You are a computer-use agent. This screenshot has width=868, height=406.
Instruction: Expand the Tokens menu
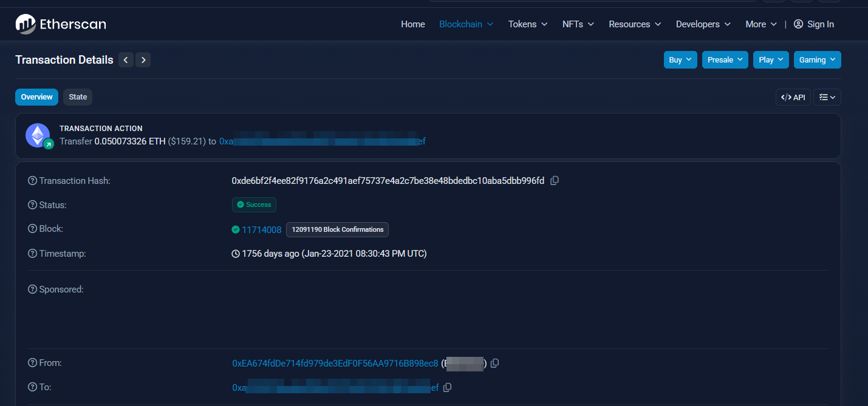(527, 24)
